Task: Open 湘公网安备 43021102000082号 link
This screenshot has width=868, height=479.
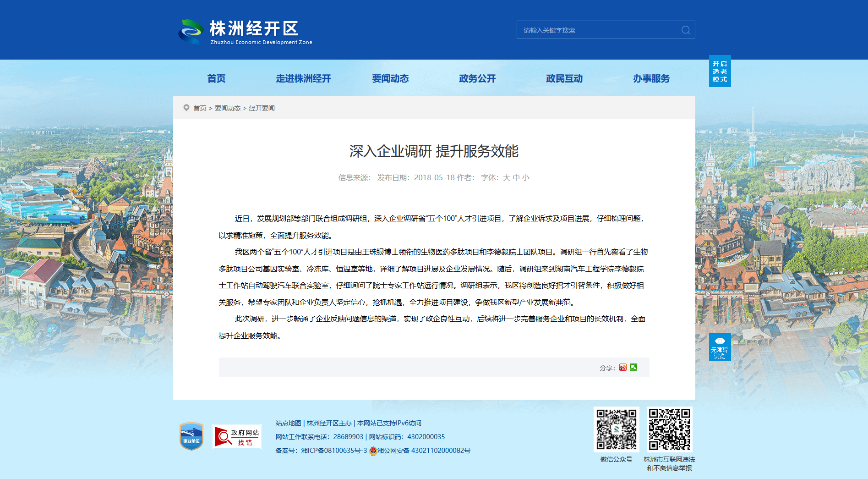Action: pos(424,451)
